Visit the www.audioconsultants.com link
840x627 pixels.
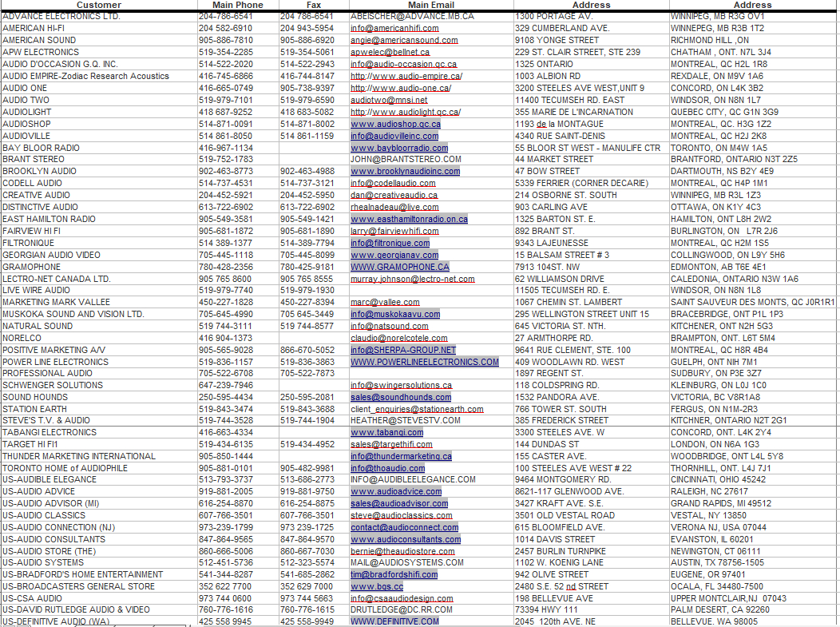[x=406, y=540]
